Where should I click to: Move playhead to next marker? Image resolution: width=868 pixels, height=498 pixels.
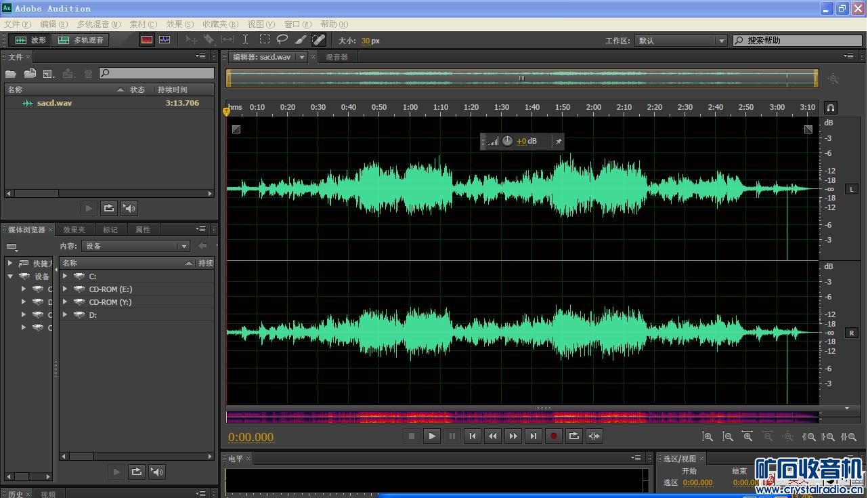click(533, 436)
